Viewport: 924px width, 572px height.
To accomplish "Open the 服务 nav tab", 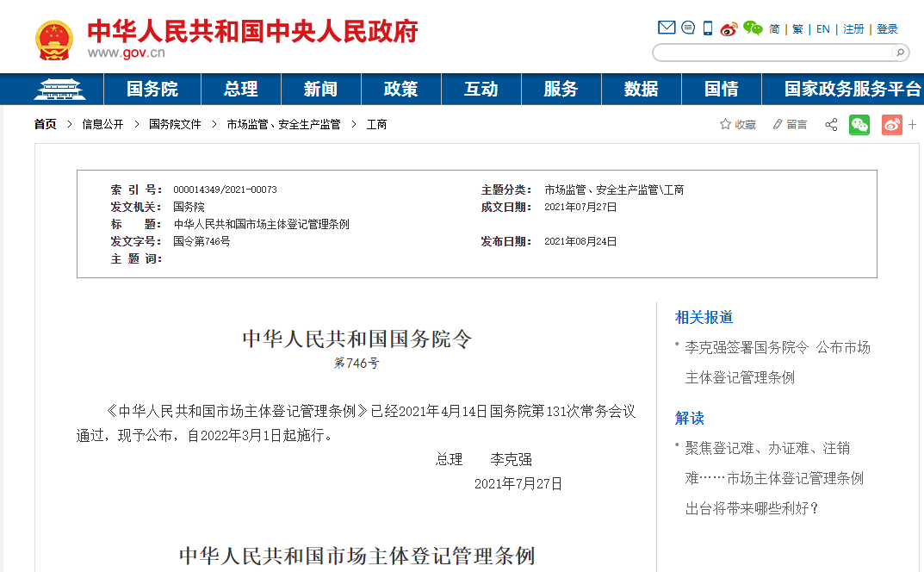I will coord(561,89).
